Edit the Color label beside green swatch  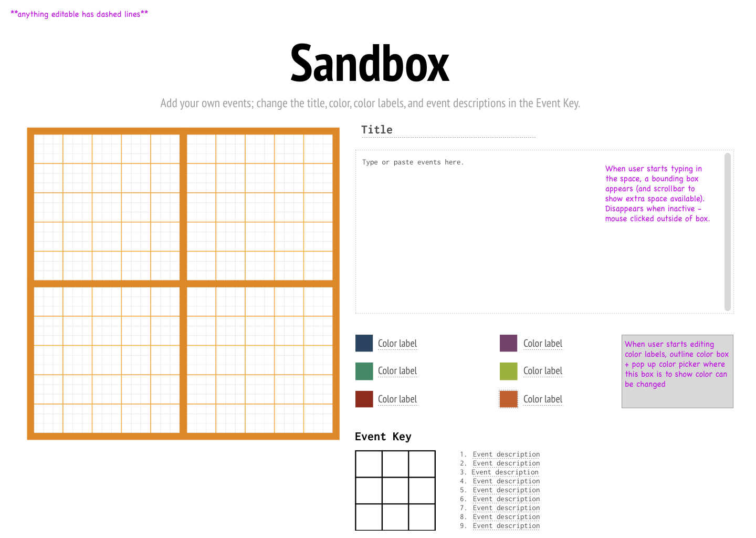click(x=397, y=371)
